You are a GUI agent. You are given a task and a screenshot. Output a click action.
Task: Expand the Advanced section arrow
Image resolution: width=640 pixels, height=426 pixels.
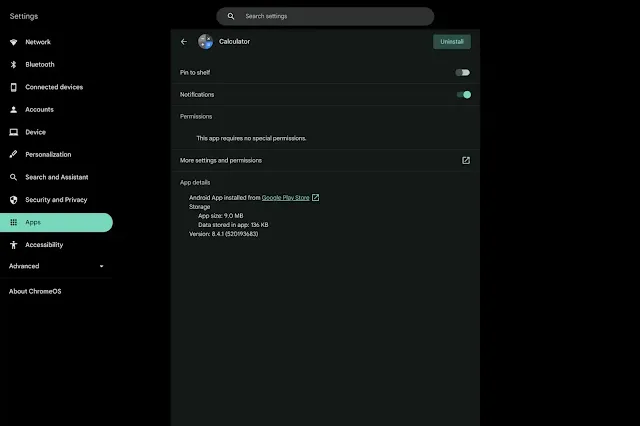click(102, 266)
